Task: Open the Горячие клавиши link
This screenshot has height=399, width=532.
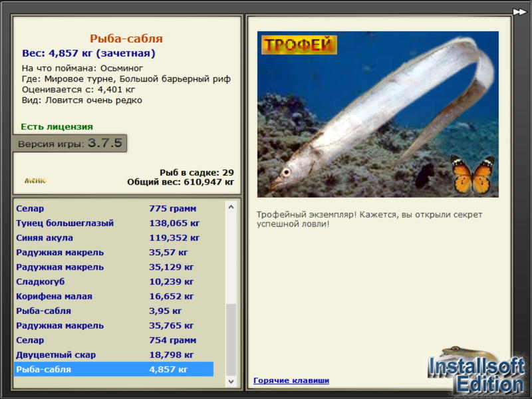Action: point(291,380)
